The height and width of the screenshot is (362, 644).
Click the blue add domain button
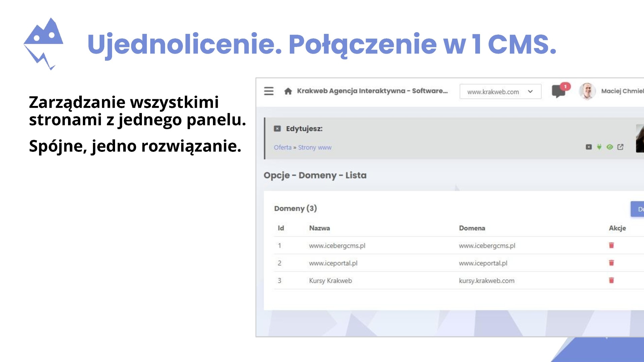(637, 209)
